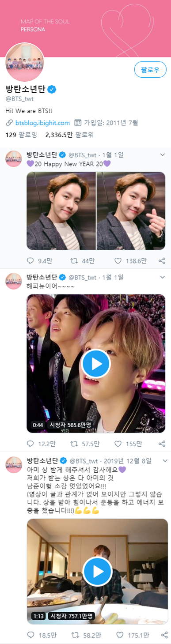Share the Happy New YEAR tweet
171x644 pixels.
pos(162,260)
